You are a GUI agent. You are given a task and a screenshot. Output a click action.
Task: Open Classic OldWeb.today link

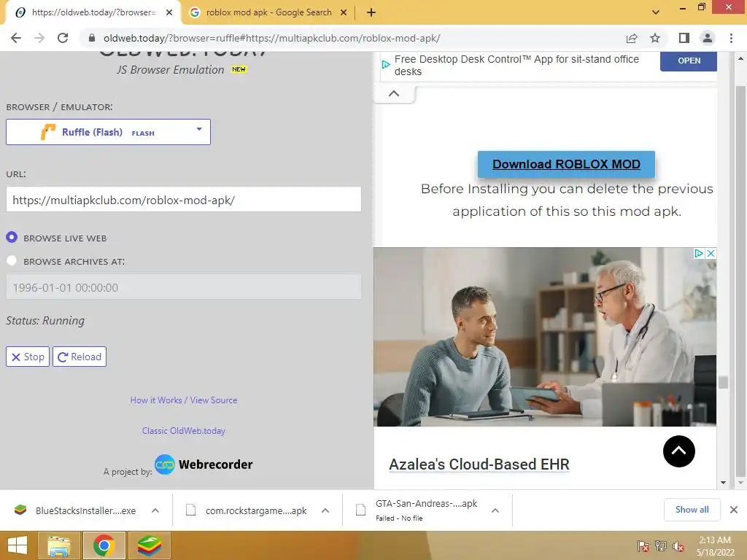coord(183,430)
